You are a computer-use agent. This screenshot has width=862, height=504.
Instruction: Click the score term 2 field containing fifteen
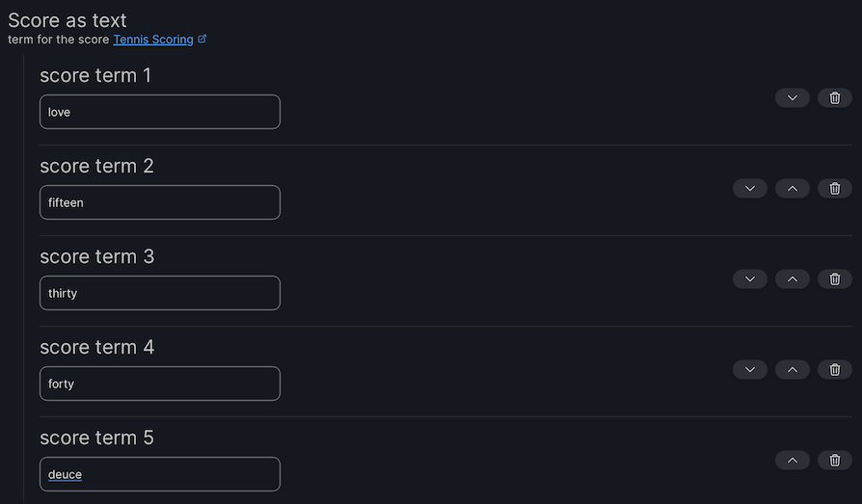click(x=160, y=202)
